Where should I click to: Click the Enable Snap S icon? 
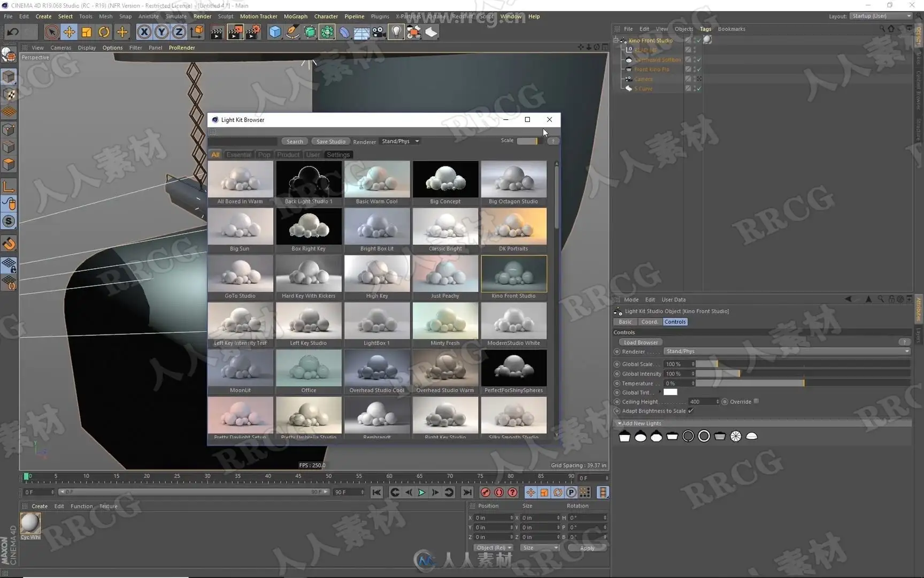(x=9, y=221)
